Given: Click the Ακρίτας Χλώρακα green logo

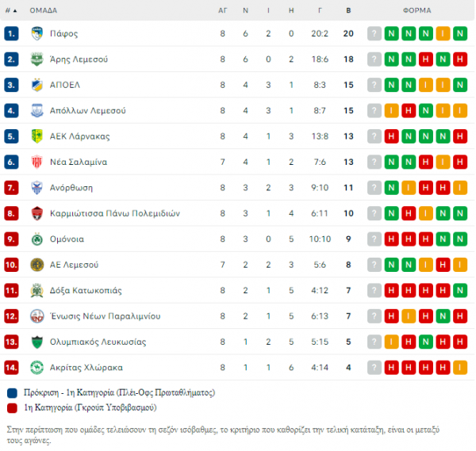Looking at the screenshot, I should click(37, 368).
